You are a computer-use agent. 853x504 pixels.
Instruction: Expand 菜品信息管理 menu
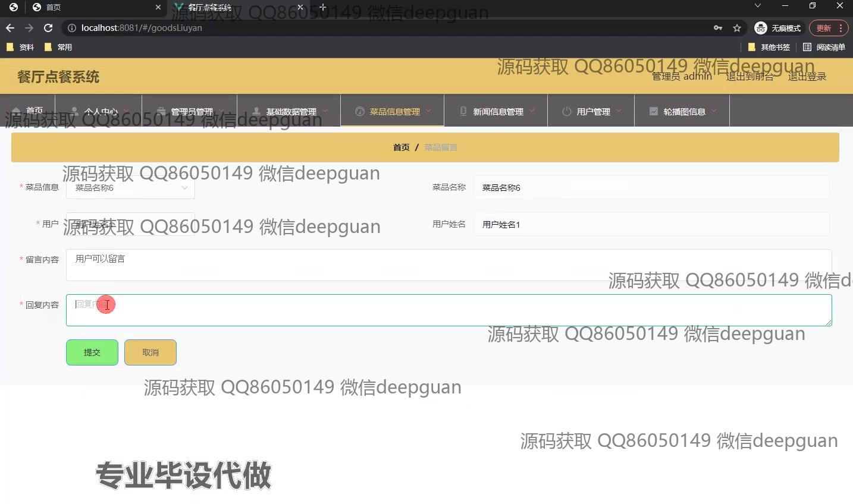point(393,111)
